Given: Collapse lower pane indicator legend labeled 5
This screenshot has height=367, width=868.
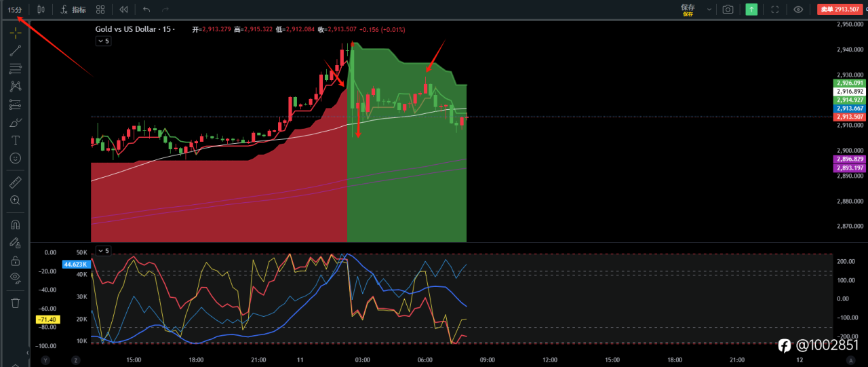Looking at the screenshot, I should 103,251.
